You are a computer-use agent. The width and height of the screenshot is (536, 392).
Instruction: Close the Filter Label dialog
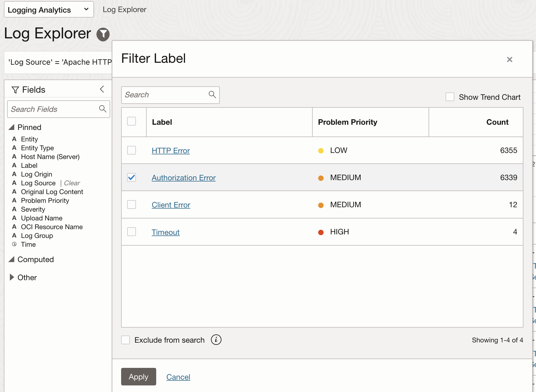pyautogui.click(x=509, y=59)
